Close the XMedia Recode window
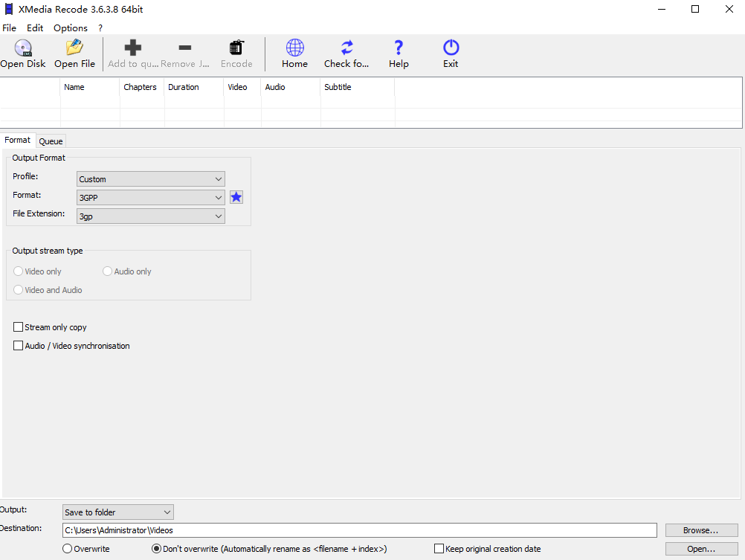The height and width of the screenshot is (560, 745). pyautogui.click(x=729, y=9)
